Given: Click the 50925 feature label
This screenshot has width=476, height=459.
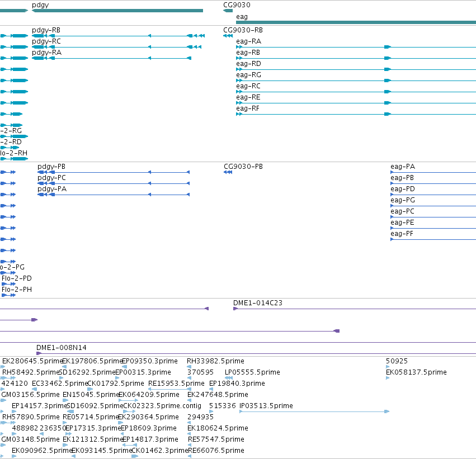Looking at the screenshot, I should tap(397, 361).
